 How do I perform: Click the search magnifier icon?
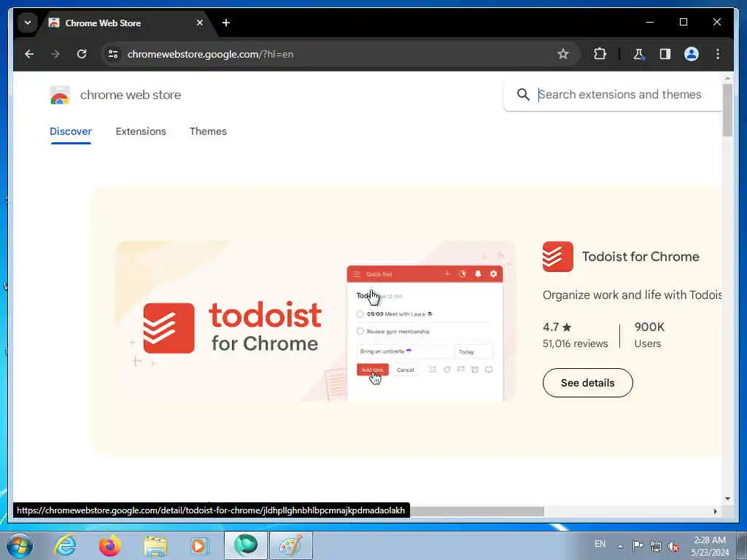coord(523,94)
